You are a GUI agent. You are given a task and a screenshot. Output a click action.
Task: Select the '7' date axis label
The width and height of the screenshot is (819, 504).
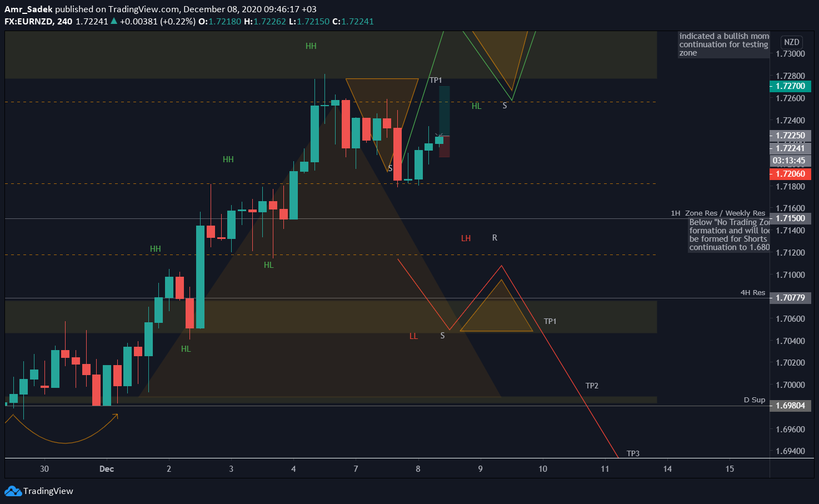coord(356,469)
